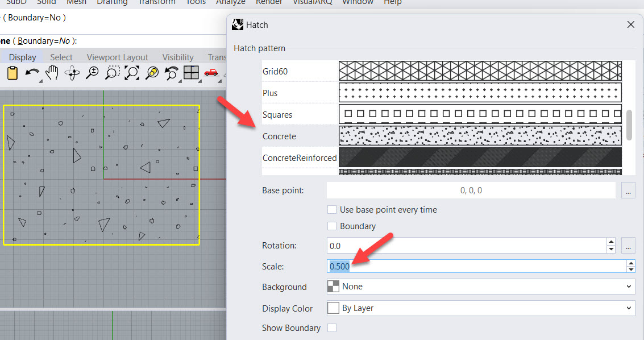Screen dimensions: 644x340
Task: Select the Rotate View tool
Action: 72,73
